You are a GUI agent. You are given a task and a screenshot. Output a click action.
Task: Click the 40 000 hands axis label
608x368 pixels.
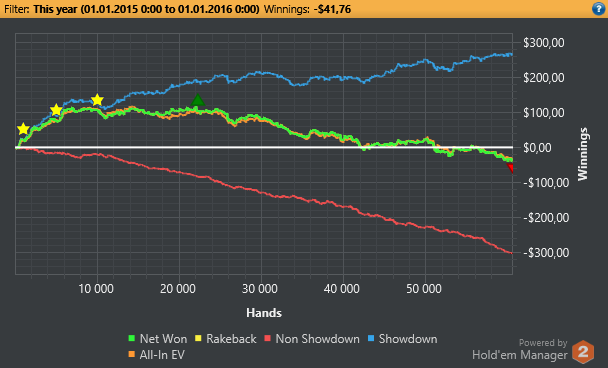tap(342, 289)
